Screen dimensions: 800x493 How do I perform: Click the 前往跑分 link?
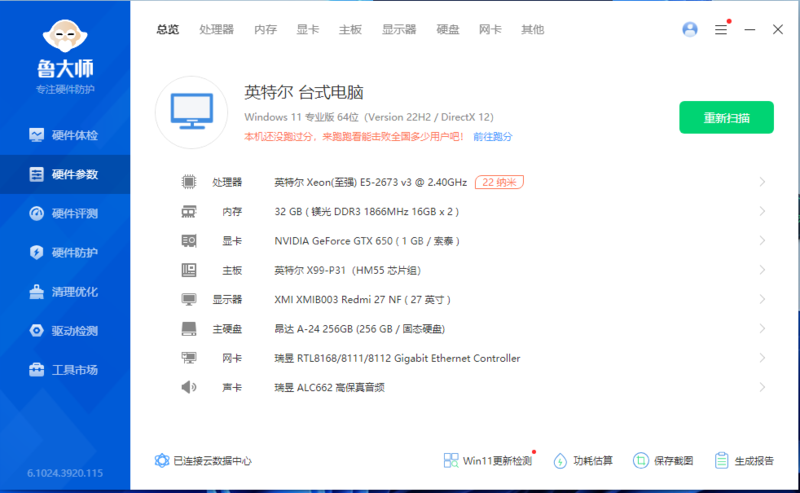pos(493,136)
